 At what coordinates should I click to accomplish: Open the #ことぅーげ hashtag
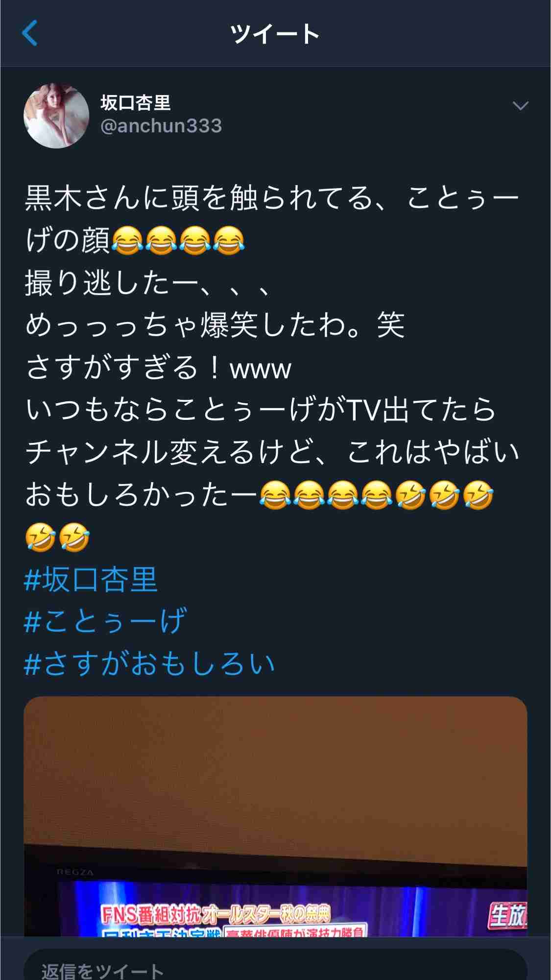click(x=105, y=621)
